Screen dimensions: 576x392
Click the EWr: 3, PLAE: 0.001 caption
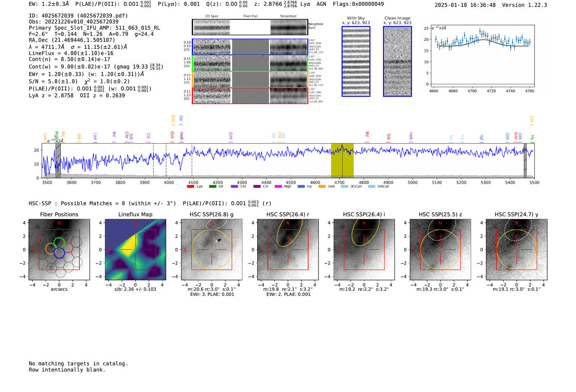click(x=212, y=295)
